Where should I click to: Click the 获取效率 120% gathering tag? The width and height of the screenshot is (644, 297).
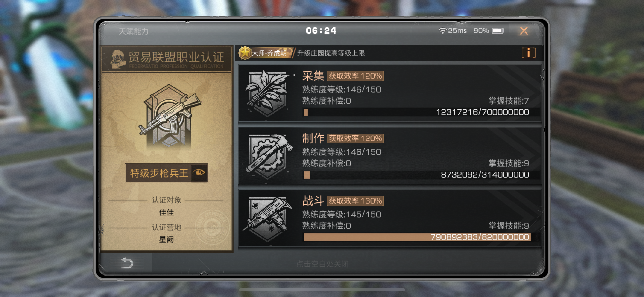pyautogui.click(x=355, y=76)
